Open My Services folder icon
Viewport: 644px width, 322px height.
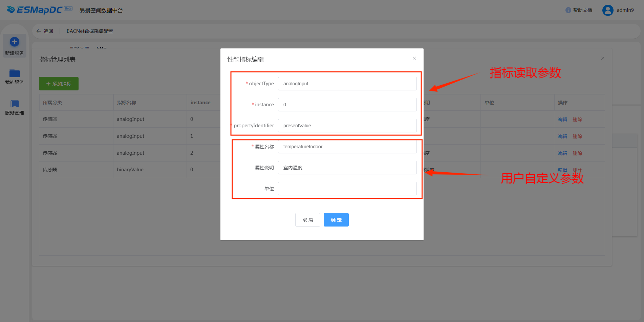(15, 73)
